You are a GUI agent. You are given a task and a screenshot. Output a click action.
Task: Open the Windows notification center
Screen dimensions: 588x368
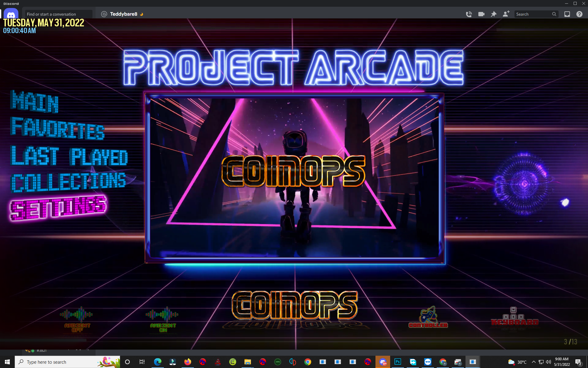tap(579, 362)
